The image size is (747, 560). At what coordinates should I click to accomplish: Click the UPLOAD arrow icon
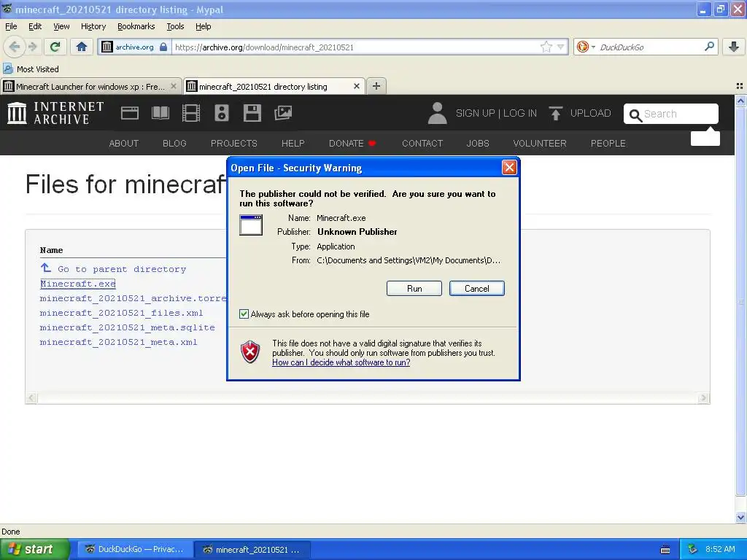555,113
